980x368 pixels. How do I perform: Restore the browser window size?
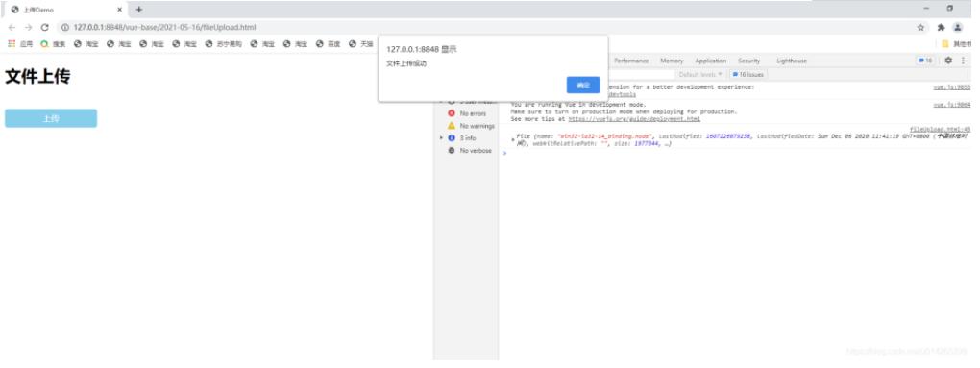(x=950, y=9)
